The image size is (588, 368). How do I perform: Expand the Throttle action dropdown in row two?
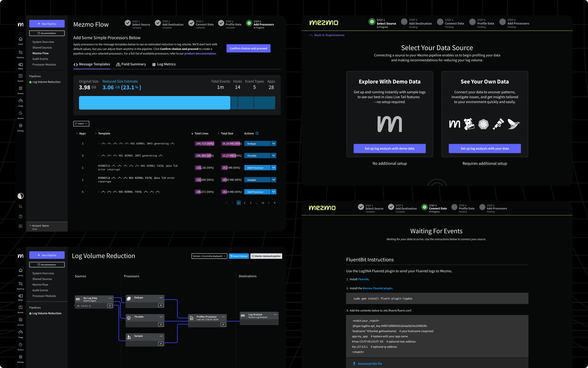(x=273, y=155)
